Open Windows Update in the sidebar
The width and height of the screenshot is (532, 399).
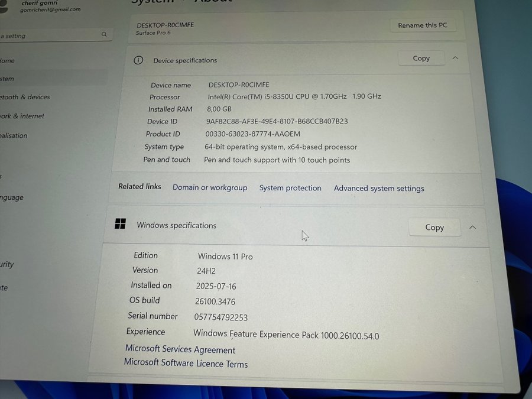pos(4,288)
